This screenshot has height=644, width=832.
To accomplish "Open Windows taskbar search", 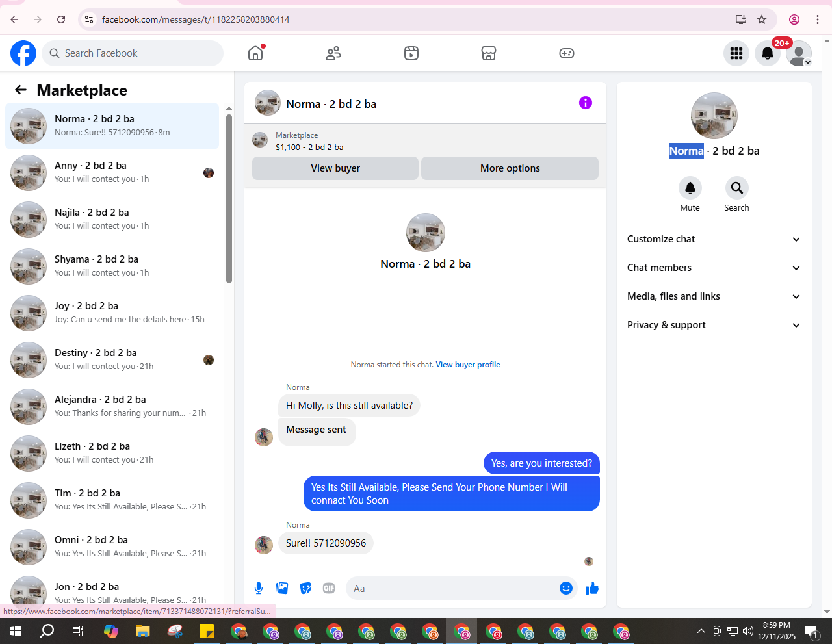I will [47, 631].
